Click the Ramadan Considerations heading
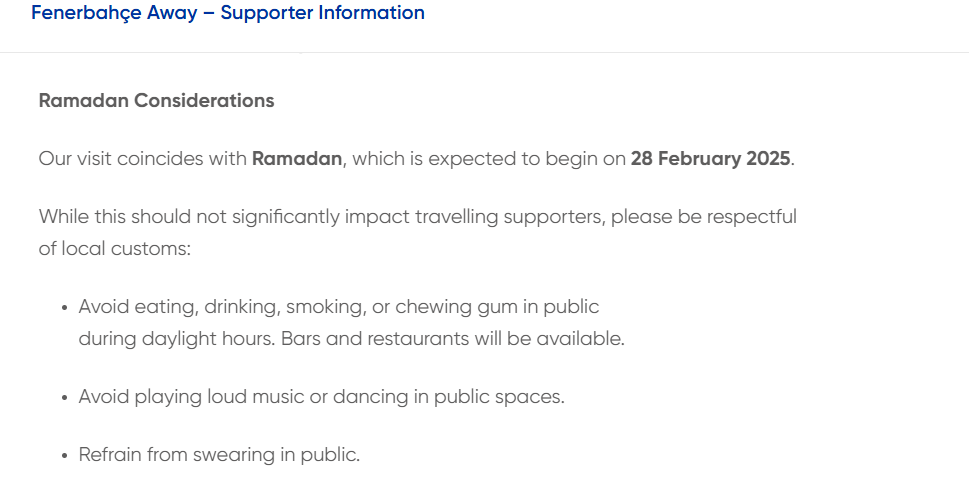 156,101
